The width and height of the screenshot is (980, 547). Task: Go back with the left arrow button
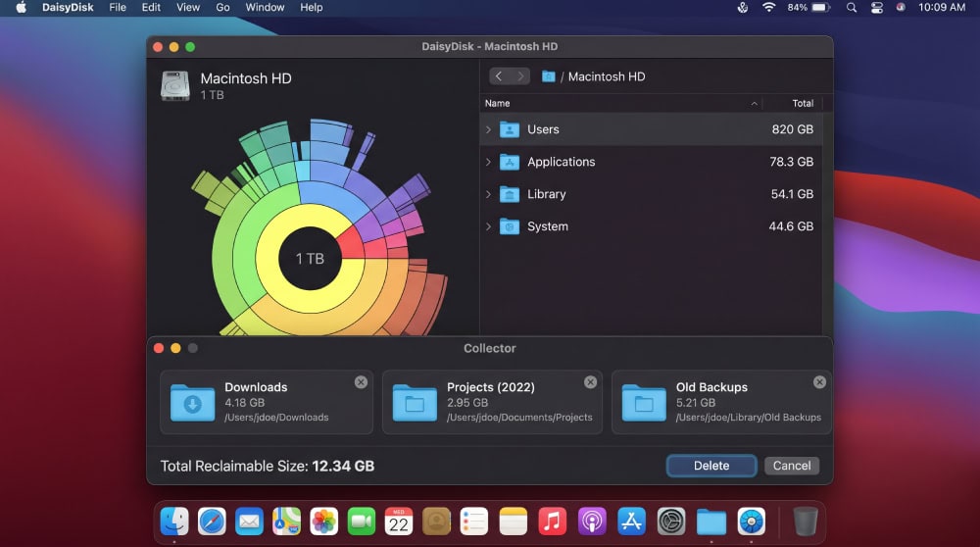coord(499,76)
